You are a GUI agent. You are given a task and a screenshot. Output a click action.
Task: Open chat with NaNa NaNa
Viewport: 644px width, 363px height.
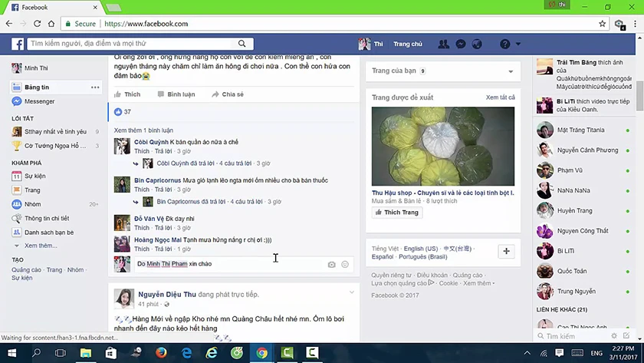pyautogui.click(x=583, y=191)
